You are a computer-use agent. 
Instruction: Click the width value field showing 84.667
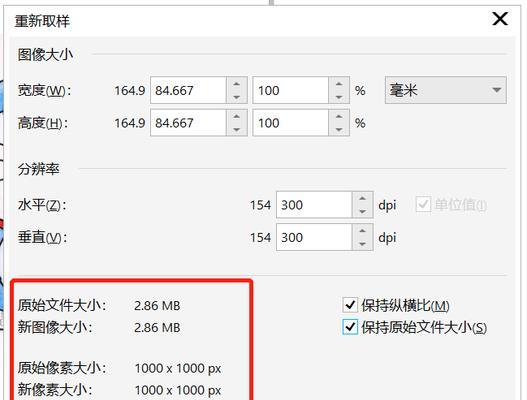point(189,90)
